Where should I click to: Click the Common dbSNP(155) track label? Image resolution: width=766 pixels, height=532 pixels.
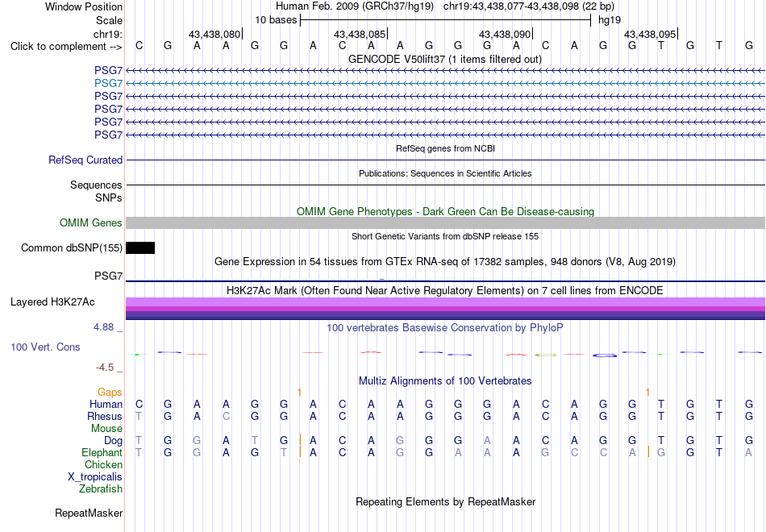pyautogui.click(x=71, y=247)
